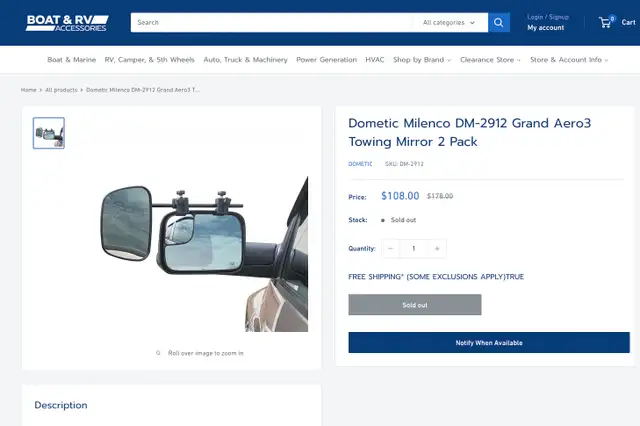This screenshot has height=426, width=640.
Task: Click Notify When Available button
Action: 489,342
